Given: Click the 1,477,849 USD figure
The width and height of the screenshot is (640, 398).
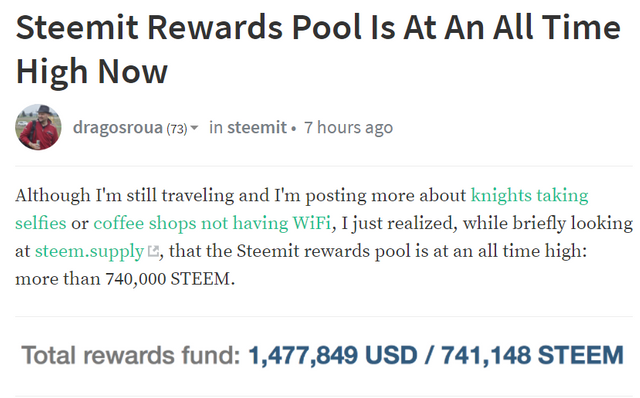Looking at the screenshot, I should 333,355.
